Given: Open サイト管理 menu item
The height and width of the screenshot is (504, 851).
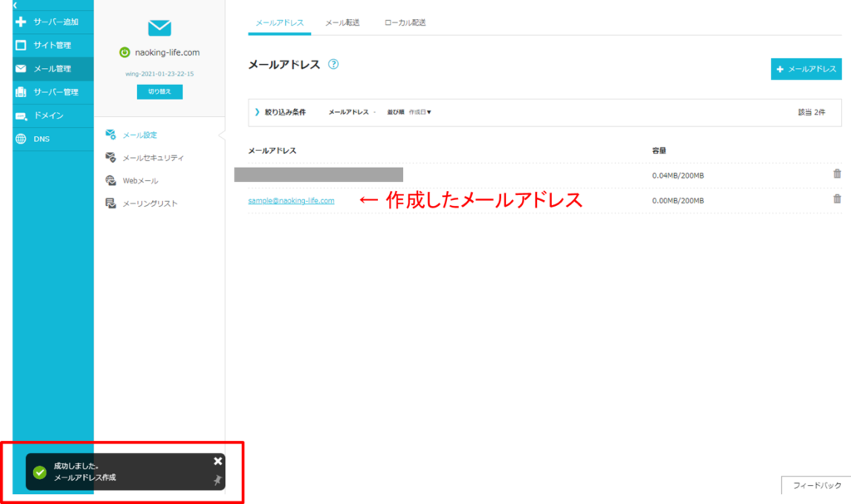Looking at the screenshot, I should coord(53,45).
